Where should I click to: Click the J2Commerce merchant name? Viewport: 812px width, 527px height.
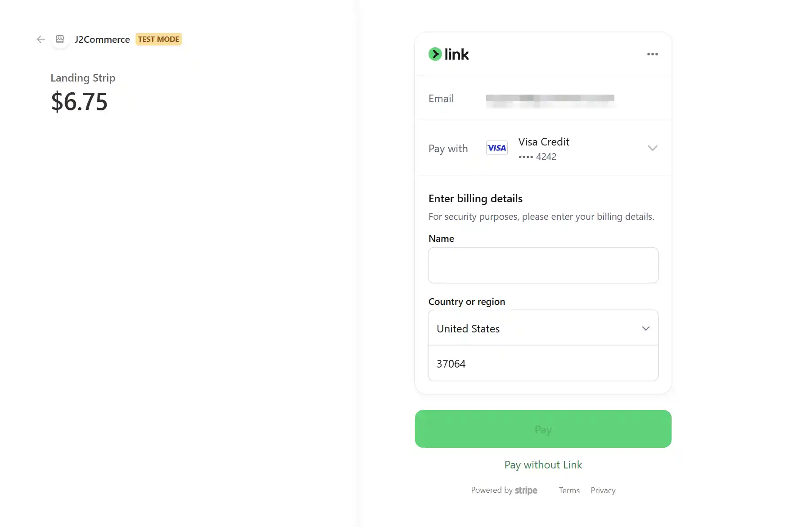click(102, 40)
